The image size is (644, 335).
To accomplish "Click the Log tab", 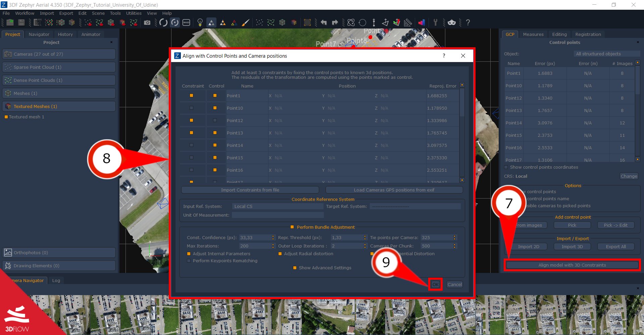I will click(56, 280).
